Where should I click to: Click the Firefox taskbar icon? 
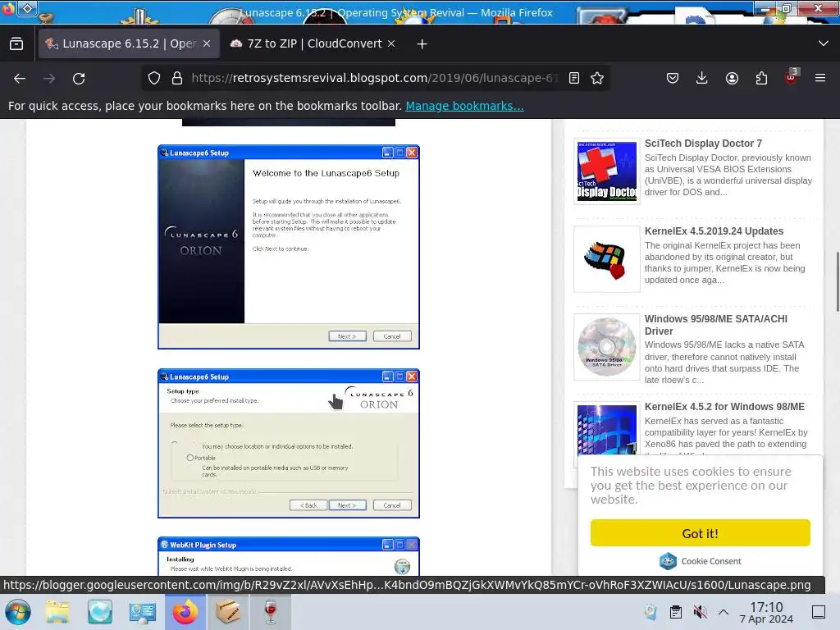pos(185,612)
